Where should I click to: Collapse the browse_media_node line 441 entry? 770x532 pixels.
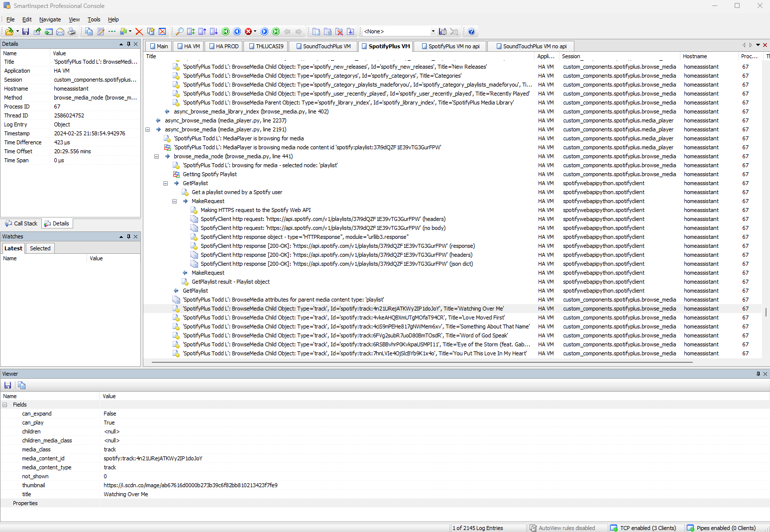tap(156, 156)
